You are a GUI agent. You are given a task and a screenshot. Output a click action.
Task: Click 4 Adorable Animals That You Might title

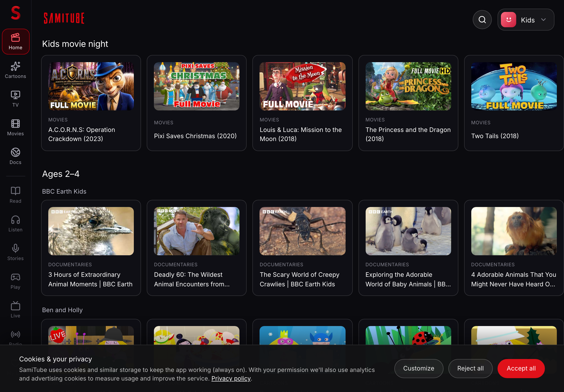[513, 279]
